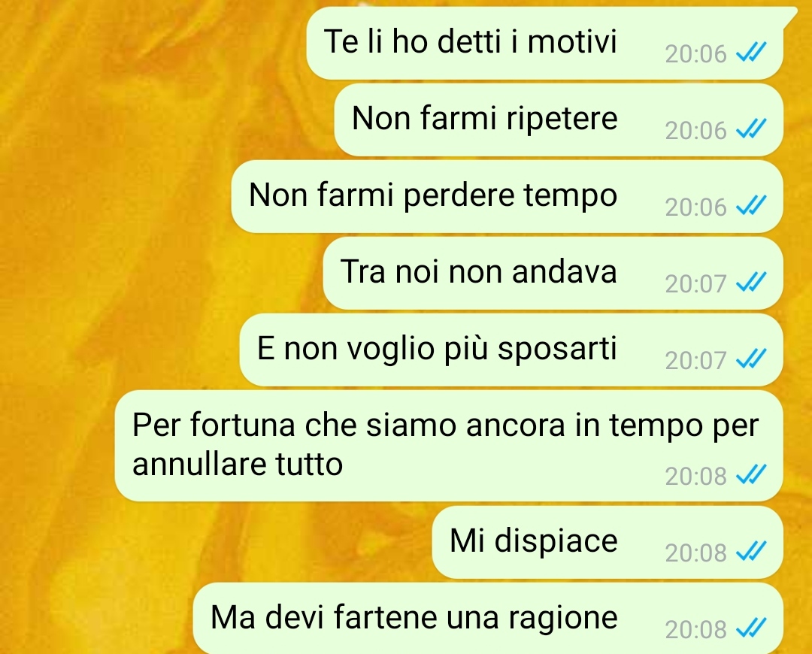Click read ticks on "annullare tutto" message
This screenshot has width=812, height=654.
[751, 474]
